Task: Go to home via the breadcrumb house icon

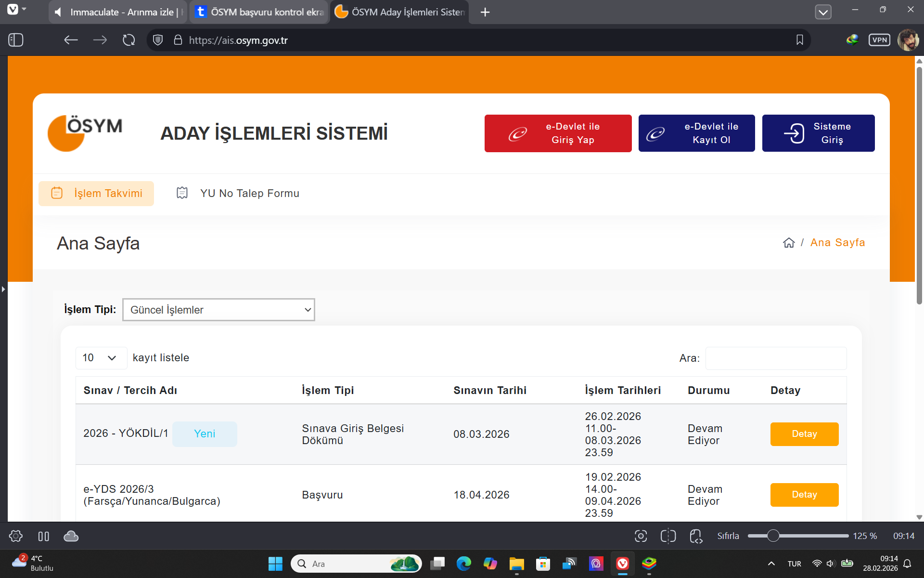Action: 789,243
